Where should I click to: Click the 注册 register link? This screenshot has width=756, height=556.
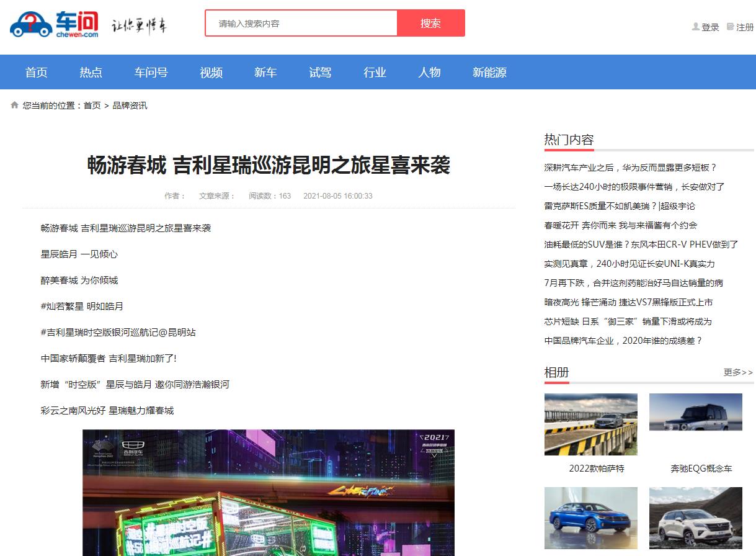[x=745, y=27]
